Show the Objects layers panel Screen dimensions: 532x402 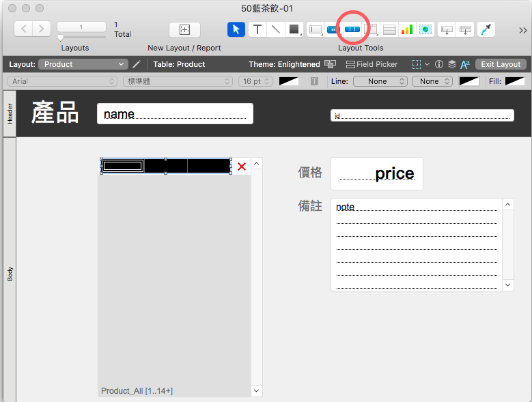click(452, 64)
